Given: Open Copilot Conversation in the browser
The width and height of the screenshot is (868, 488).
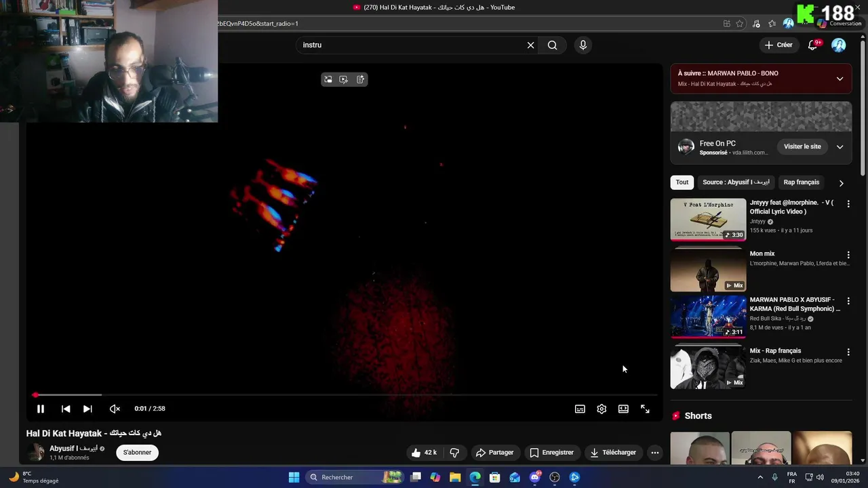Looking at the screenshot, I should [839, 23].
